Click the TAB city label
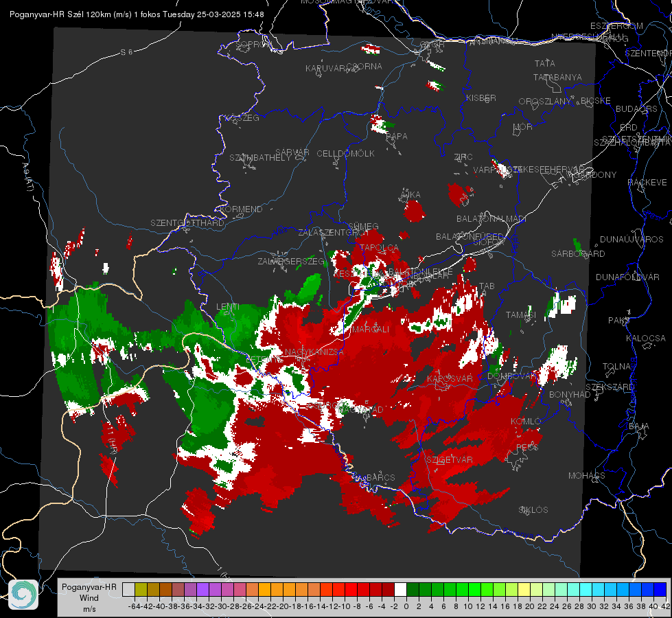672x618 pixels. coord(487,286)
